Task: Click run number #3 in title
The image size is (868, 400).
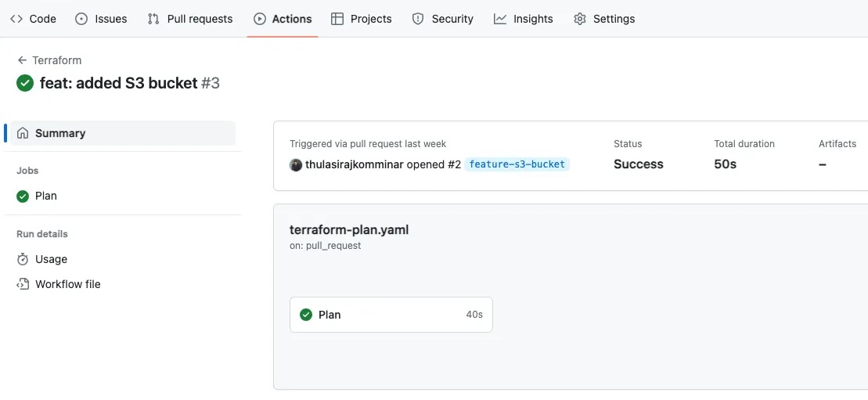Action: pos(211,83)
